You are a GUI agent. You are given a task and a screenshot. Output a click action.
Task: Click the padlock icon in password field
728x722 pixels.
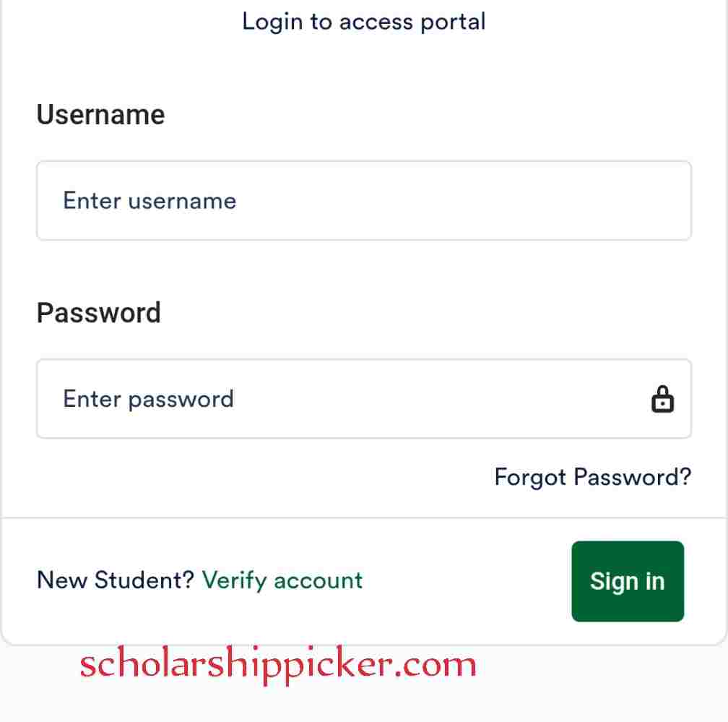pyautogui.click(x=662, y=399)
